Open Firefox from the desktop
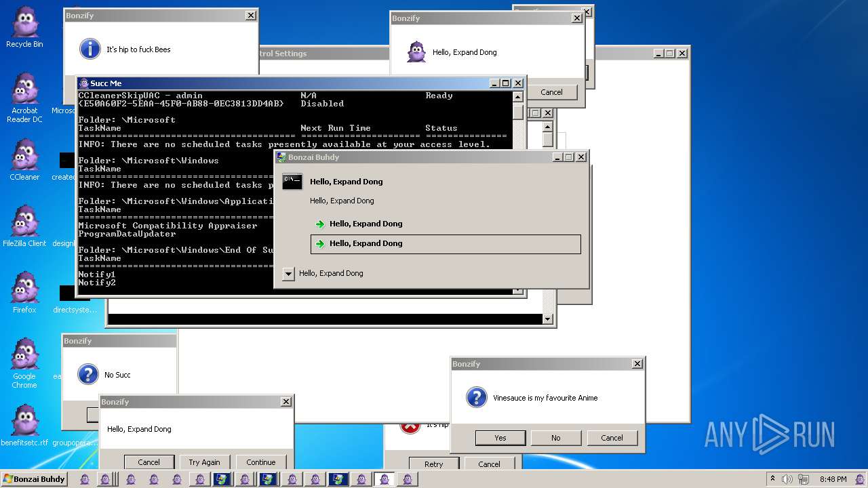Screen dimensions: 868x488 [x=24, y=293]
